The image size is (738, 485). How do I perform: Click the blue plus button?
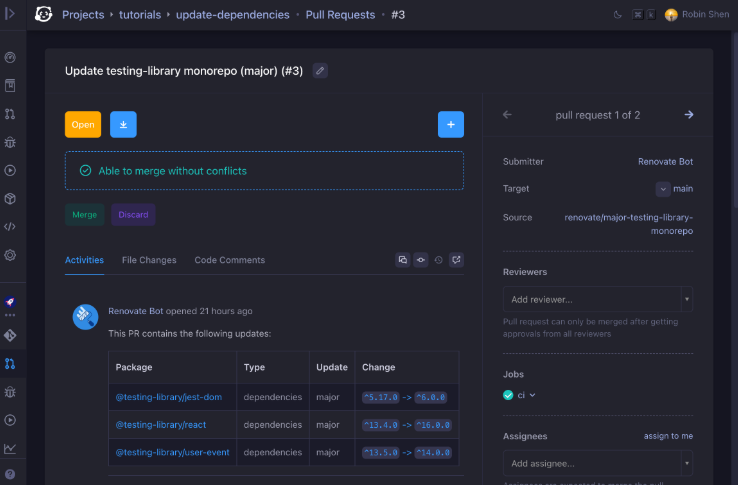pos(451,124)
